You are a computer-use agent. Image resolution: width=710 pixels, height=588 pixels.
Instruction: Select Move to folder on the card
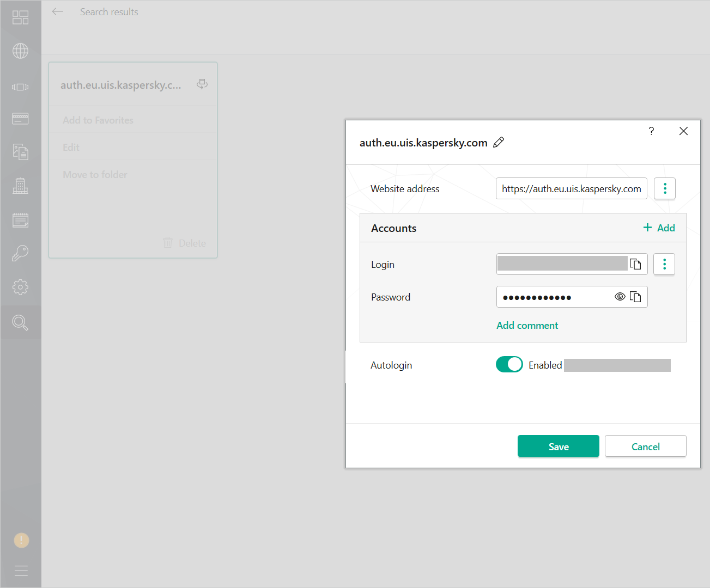(95, 175)
